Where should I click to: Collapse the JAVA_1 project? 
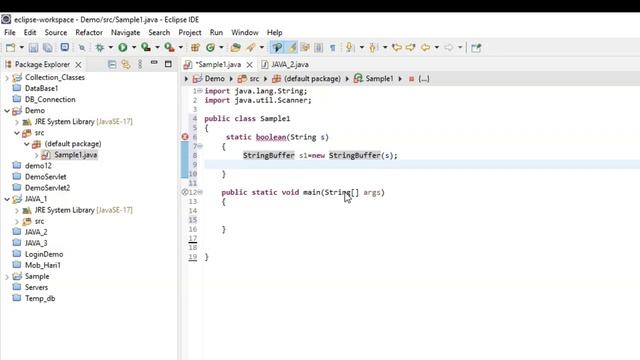click(7, 199)
